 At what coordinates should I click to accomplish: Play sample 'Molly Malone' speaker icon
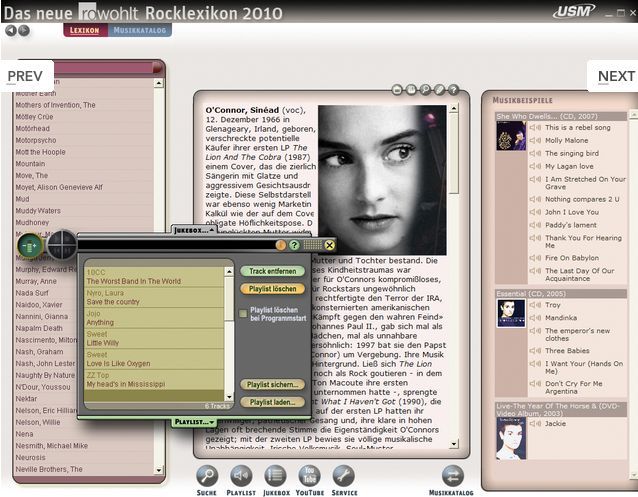point(535,140)
